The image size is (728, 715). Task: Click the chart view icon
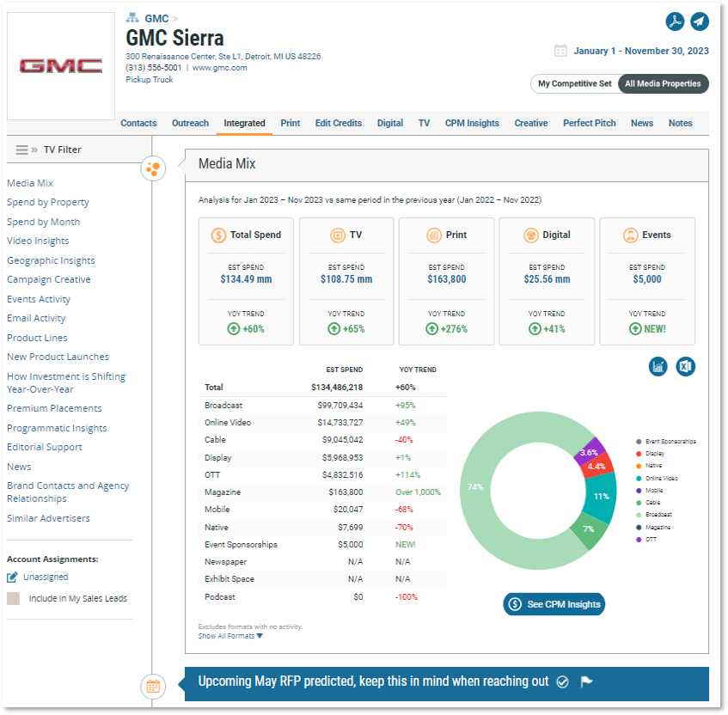(658, 367)
